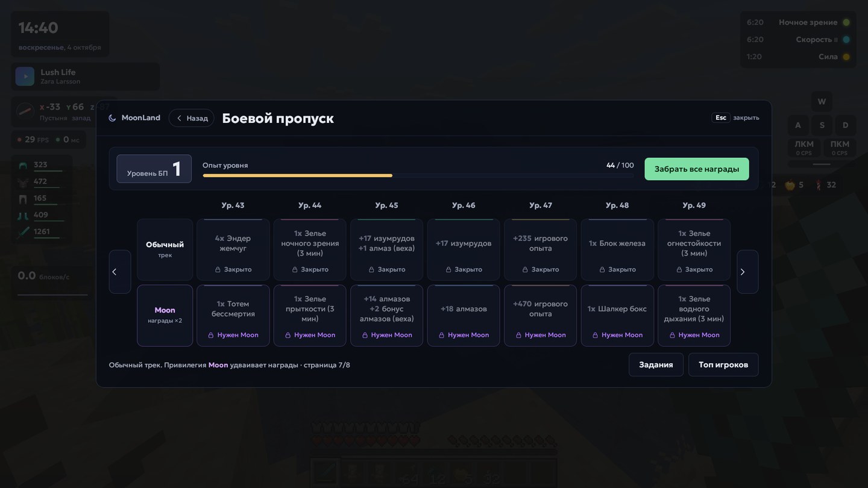Viewport: 868px width, 488px height.
Task: Click the Ур. 46 column header
Action: point(464,205)
